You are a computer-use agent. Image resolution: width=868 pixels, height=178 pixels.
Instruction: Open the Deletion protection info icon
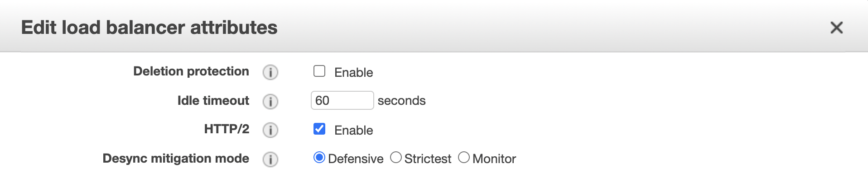270,72
